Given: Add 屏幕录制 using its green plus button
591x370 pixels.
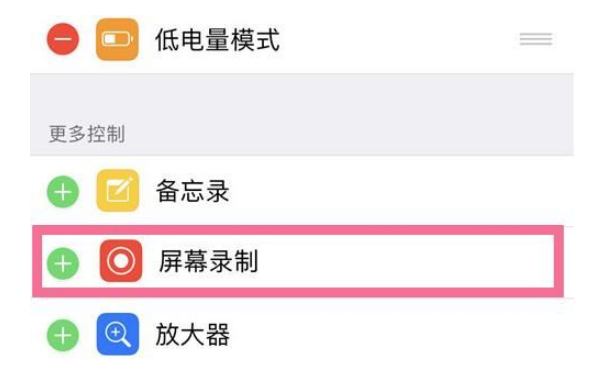Looking at the screenshot, I should click(x=63, y=263).
